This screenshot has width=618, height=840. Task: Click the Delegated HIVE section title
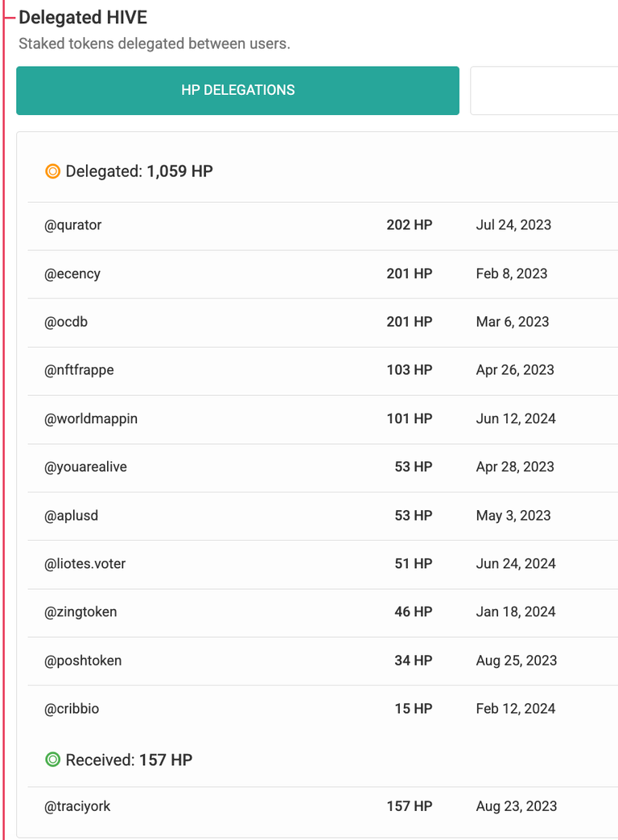(x=83, y=17)
